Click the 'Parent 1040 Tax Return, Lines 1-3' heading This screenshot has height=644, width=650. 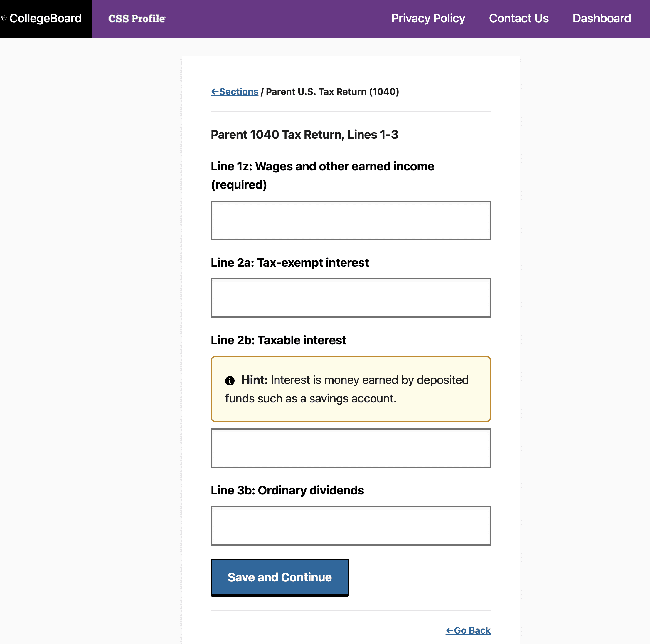click(x=304, y=134)
